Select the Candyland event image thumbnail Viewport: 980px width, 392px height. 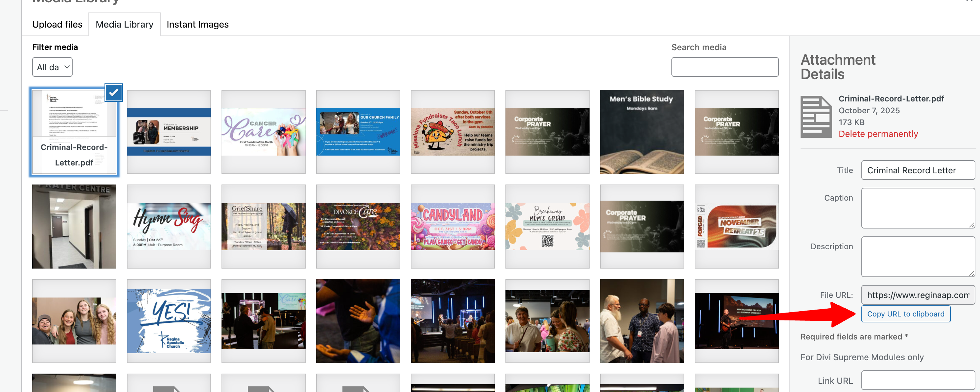click(452, 226)
